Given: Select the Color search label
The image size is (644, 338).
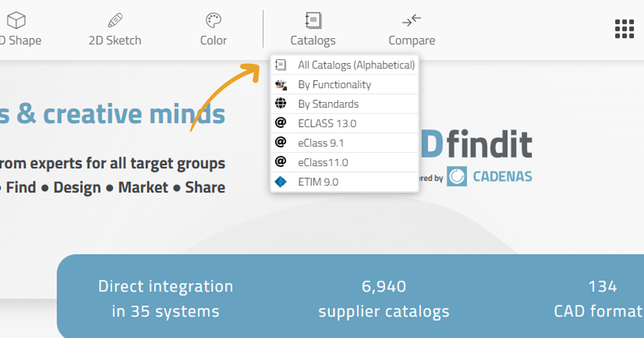Looking at the screenshot, I should (x=213, y=41).
